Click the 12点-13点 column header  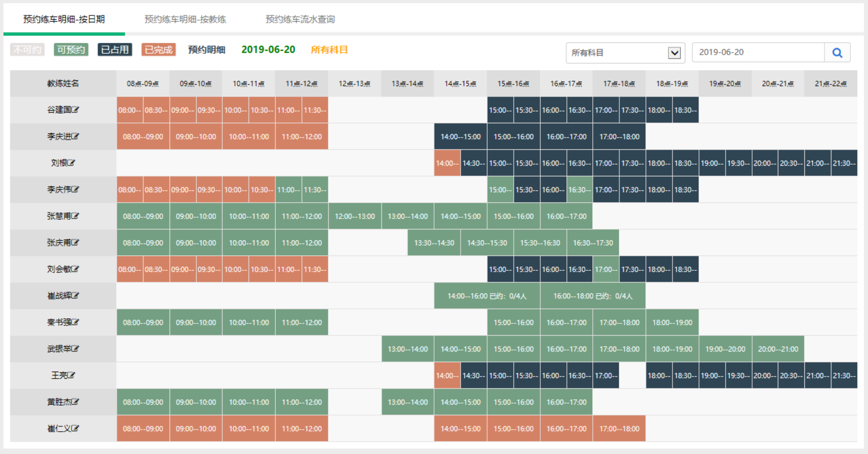(x=355, y=83)
